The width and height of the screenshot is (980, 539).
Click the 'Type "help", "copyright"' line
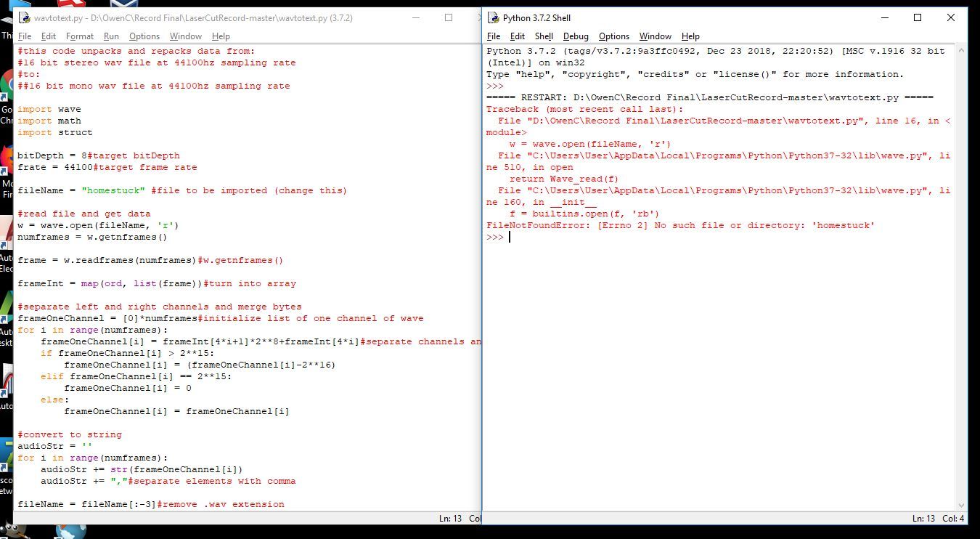click(695, 75)
